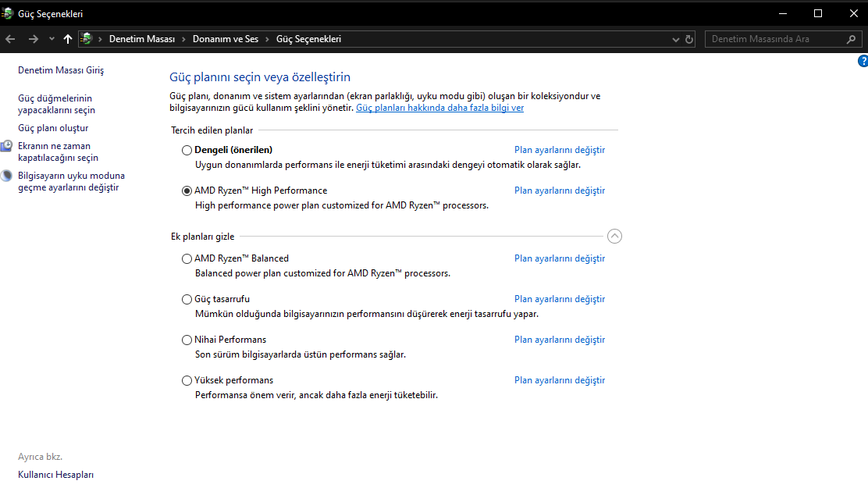Screen dimensions: 868x495
Task: Click the search magnifier icon
Action: tap(852, 39)
